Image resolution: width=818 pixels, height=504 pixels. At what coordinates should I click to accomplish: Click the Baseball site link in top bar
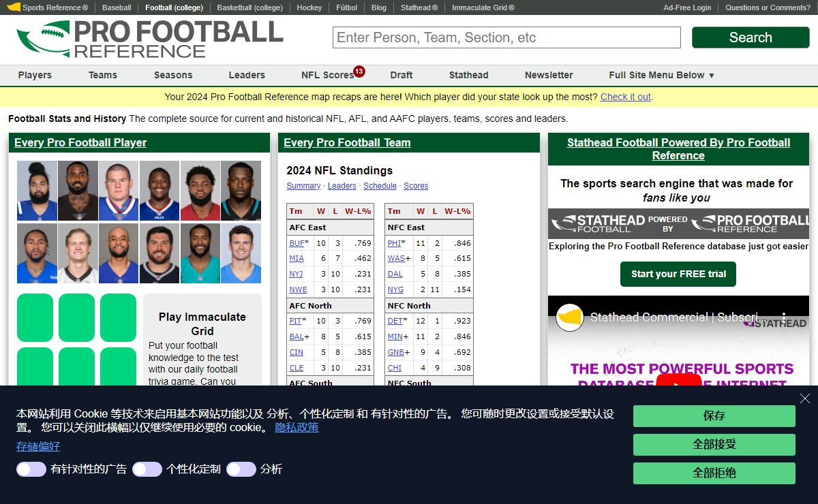[117, 7]
